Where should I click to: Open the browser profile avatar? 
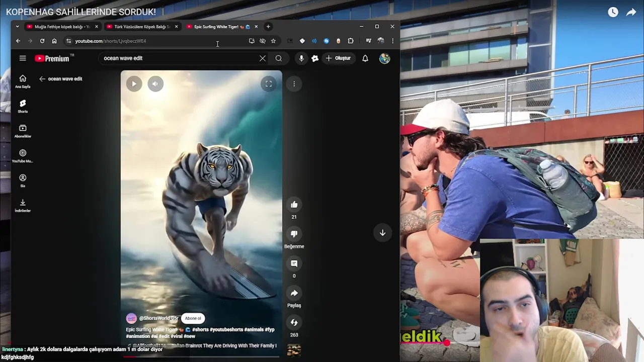(380, 41)
